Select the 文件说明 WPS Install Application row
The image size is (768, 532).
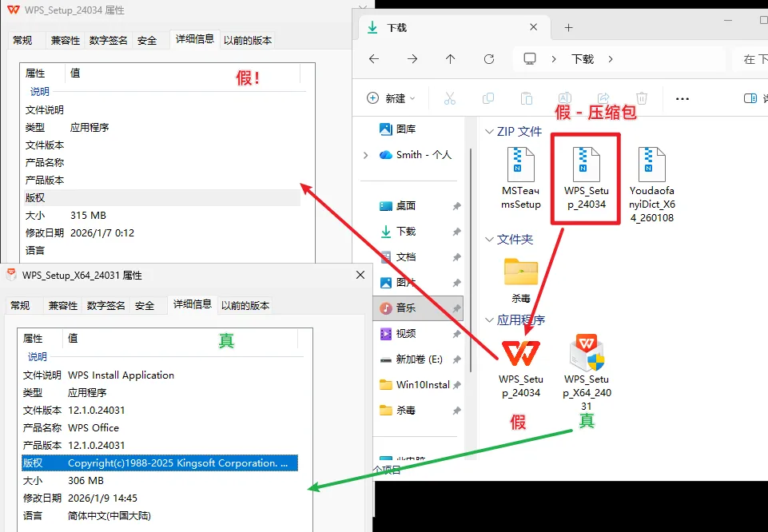click(160, 375)
